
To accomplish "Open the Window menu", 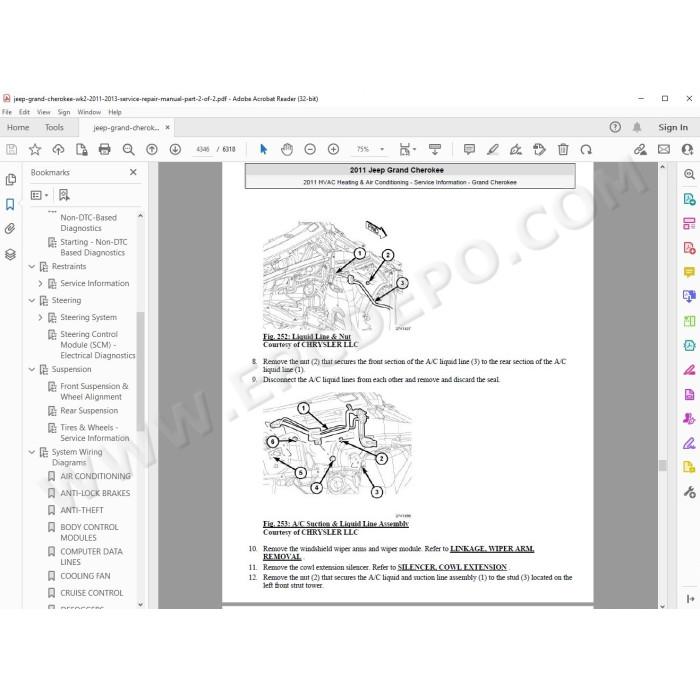I will tap(89, 112).
